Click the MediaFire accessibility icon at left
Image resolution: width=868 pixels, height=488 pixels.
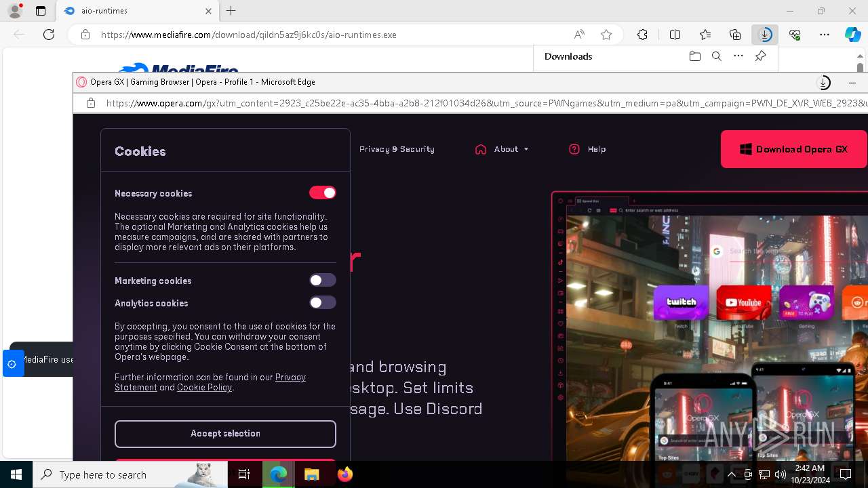click(12, 364)
